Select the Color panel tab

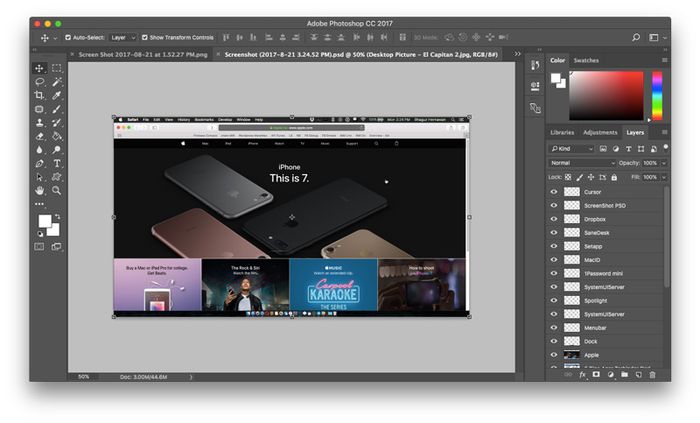[557, 60]
